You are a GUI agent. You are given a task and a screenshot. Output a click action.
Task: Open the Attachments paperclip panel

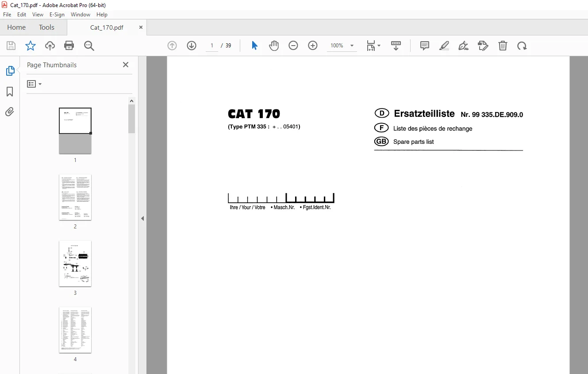[x=10, y=112]
